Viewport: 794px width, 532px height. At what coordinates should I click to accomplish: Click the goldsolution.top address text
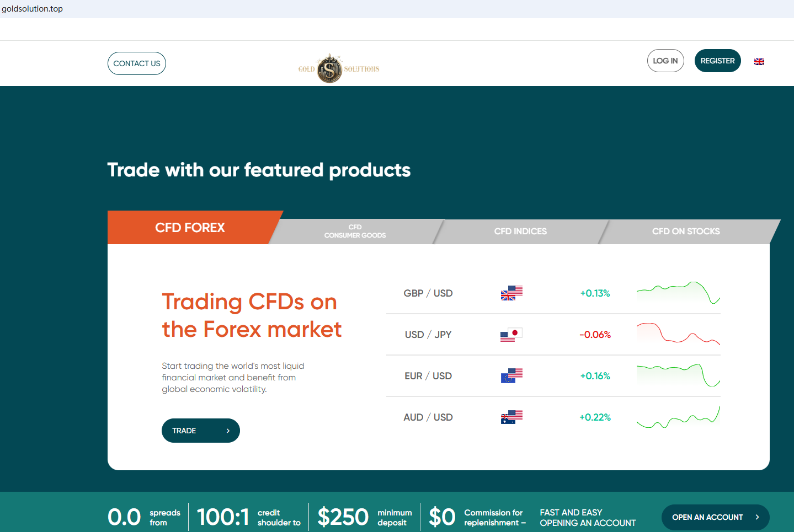[x=33, y=9]
